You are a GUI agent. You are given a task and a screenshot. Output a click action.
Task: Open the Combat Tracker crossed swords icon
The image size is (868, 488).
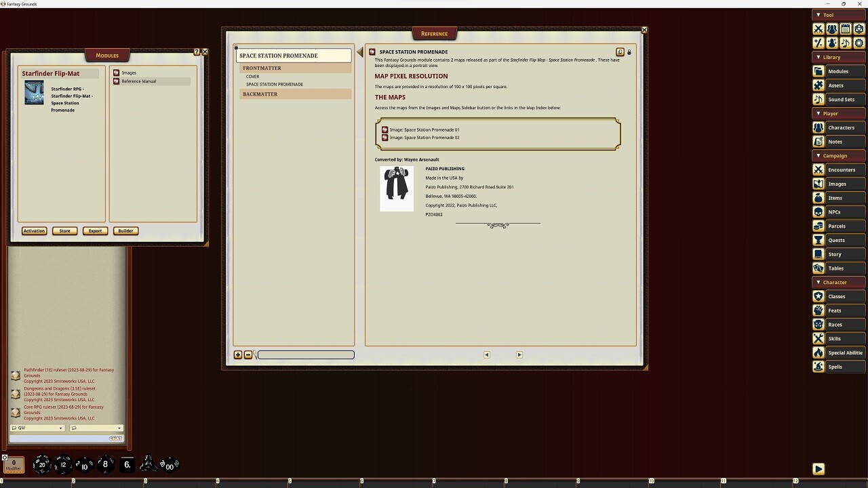coord(818,28)
